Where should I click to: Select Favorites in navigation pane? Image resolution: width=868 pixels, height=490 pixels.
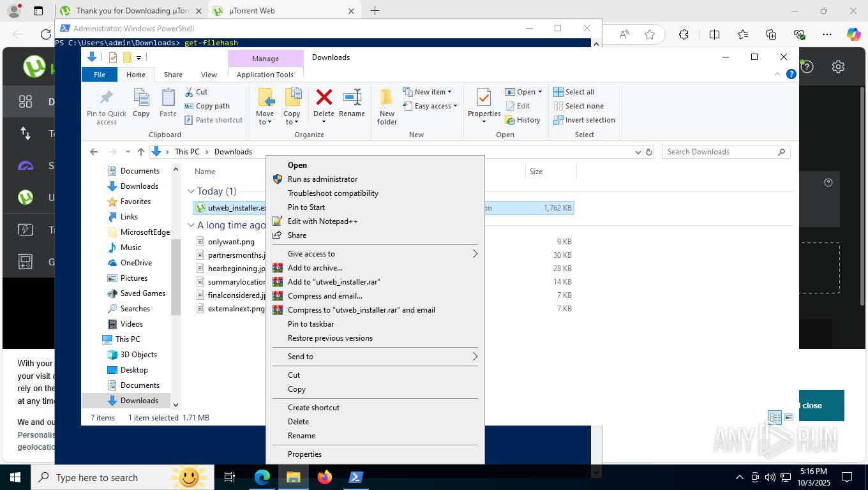135,202
